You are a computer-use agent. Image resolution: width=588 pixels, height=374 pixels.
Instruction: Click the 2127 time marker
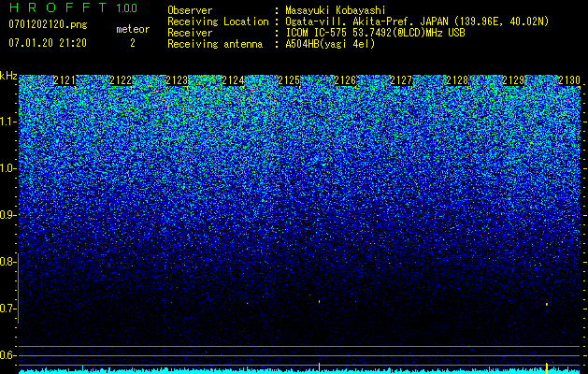pyautogui.click(x=401, y=80)
